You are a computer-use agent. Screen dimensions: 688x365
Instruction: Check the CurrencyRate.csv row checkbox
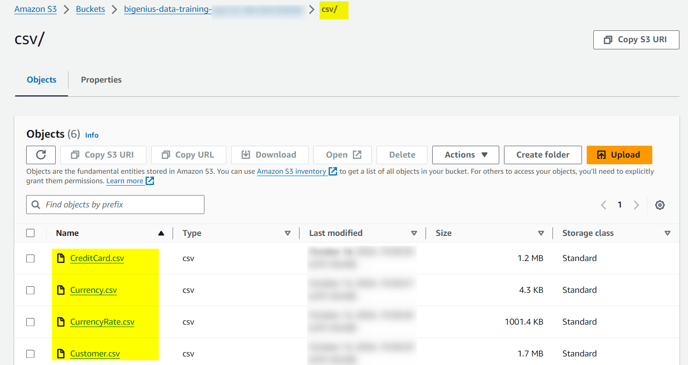click(30, 322)
